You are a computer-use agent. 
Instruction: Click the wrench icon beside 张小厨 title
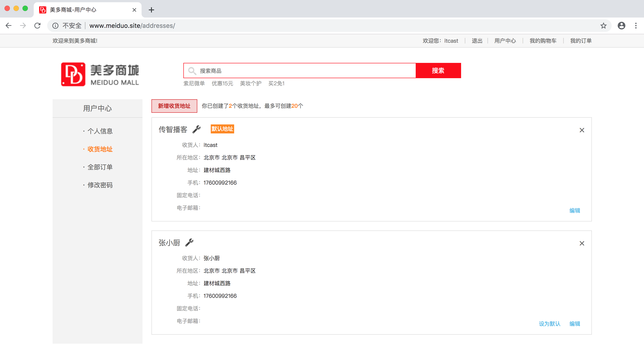coord(189,242)
